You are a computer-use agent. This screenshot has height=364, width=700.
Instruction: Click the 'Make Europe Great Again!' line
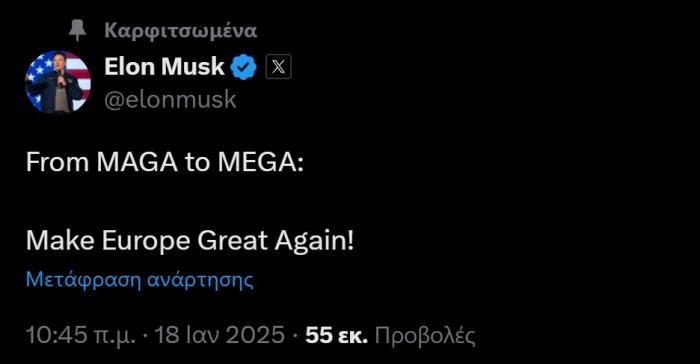pos(190,241)
